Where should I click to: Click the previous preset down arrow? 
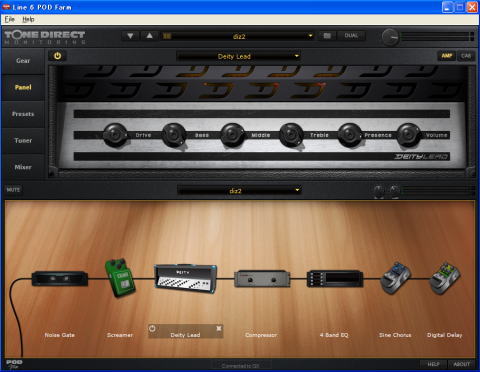click(x=130, y=36)
